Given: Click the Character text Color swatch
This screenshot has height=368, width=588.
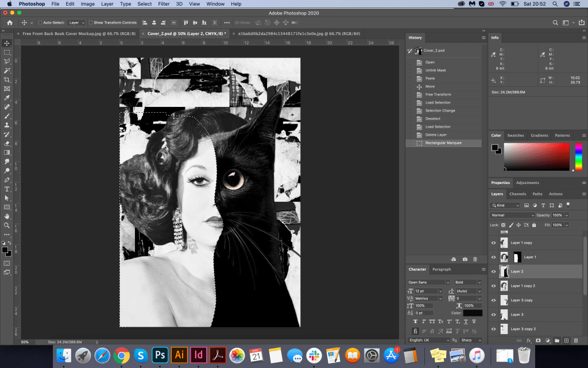Looking at the screenshot, I should tap(473, 313).
